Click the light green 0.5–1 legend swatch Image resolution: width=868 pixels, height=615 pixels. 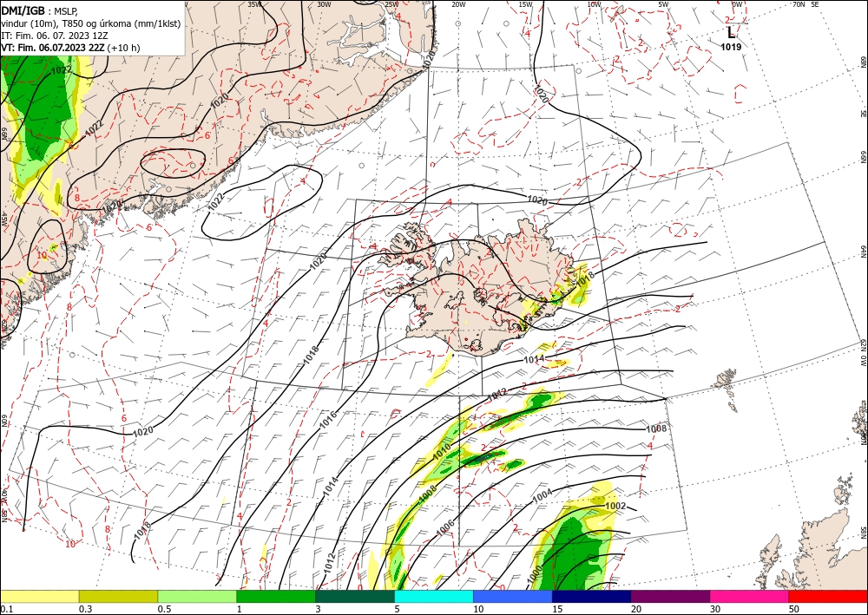click(x=197, y=596)
